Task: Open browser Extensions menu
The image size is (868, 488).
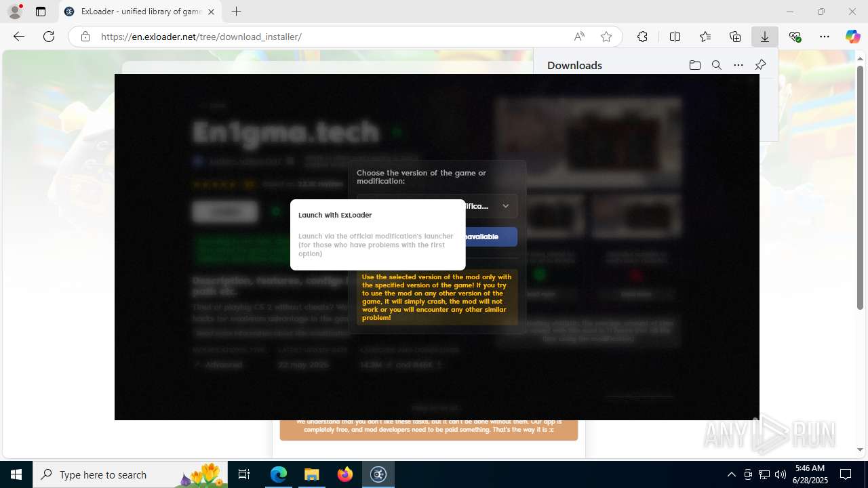Action: pos(642,37)
